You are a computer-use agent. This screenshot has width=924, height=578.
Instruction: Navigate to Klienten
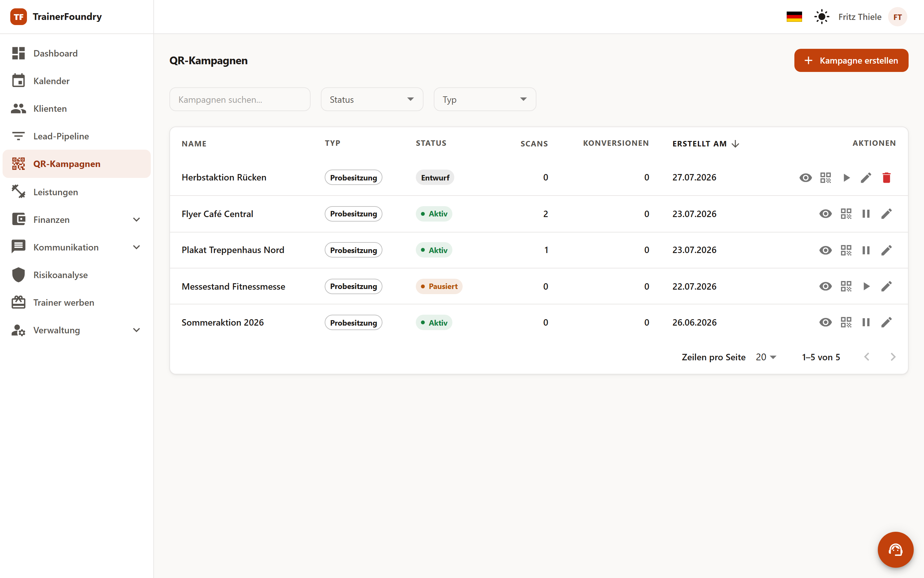tap(76, 109)
